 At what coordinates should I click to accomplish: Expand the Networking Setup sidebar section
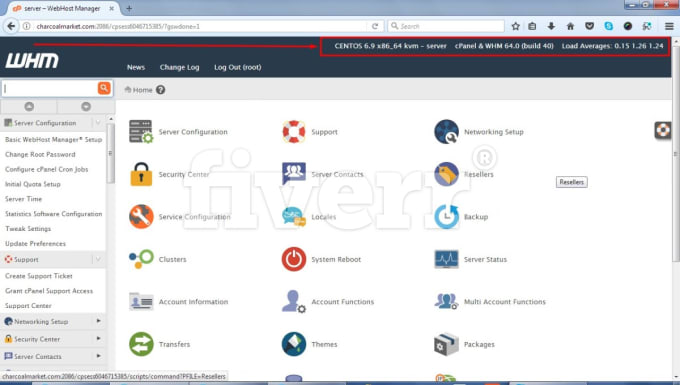[98, 321]
